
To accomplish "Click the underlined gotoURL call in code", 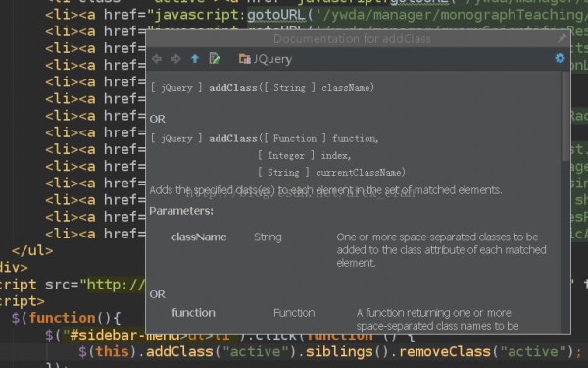I will click(x=276, y=15).
